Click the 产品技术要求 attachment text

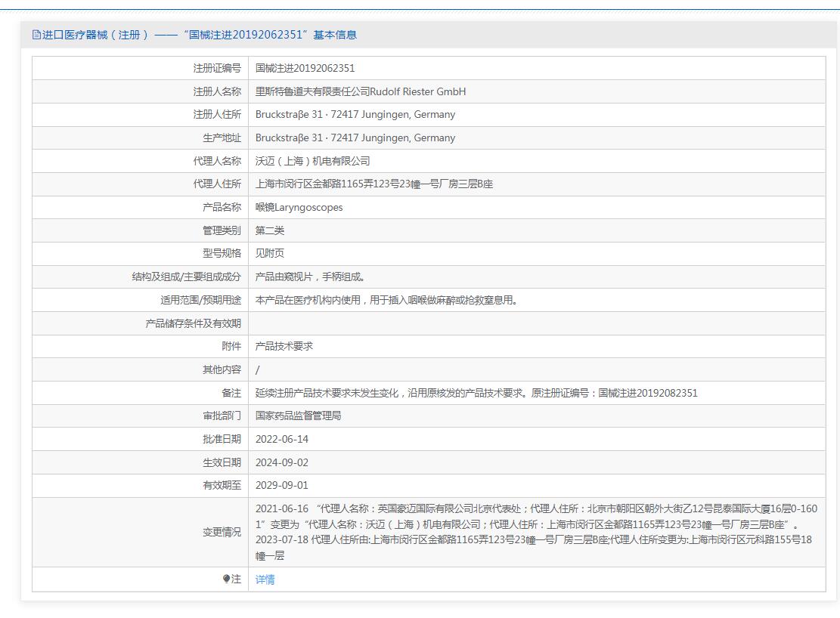tap(284, 346)
